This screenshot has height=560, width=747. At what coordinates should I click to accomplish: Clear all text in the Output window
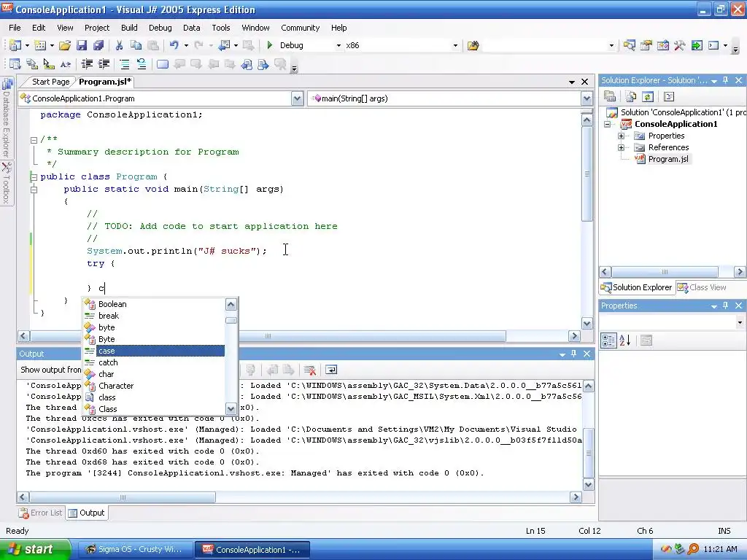[x=309, y=370]
